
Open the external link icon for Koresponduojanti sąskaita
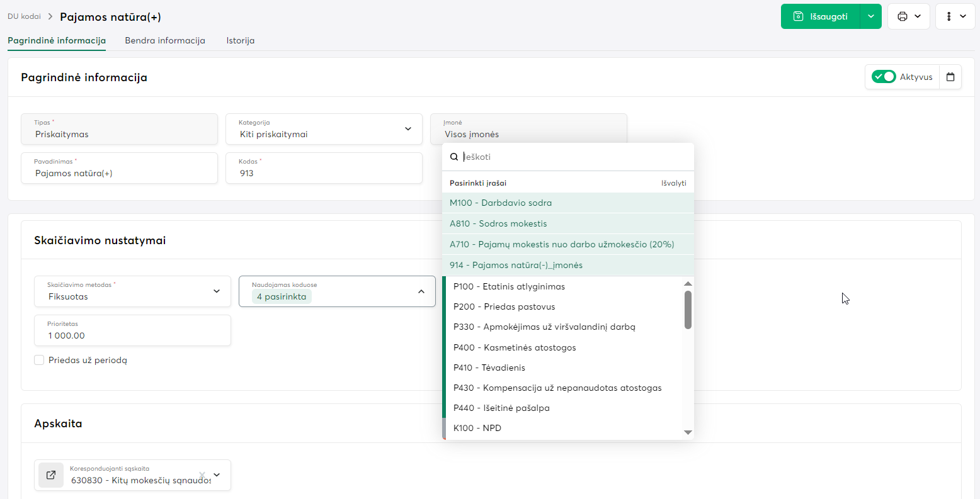[x=51, y=475]
